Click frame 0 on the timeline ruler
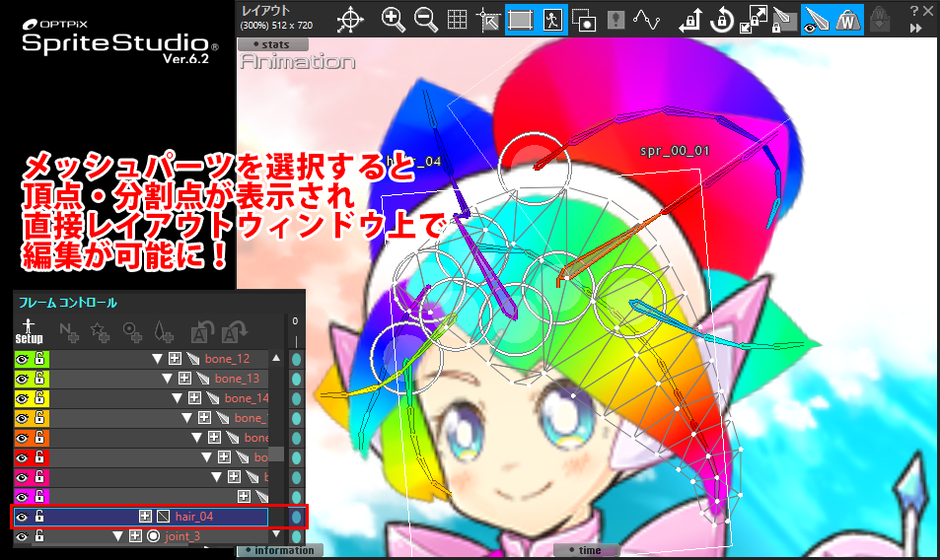The image size is (940, 560). coord(295,321)
